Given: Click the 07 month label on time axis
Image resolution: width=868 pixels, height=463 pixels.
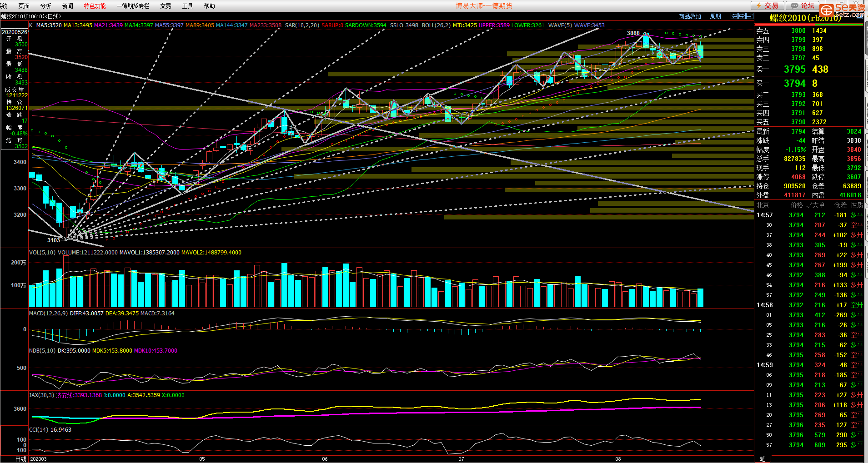Looking at the screenshot, I should coord(461,459).
